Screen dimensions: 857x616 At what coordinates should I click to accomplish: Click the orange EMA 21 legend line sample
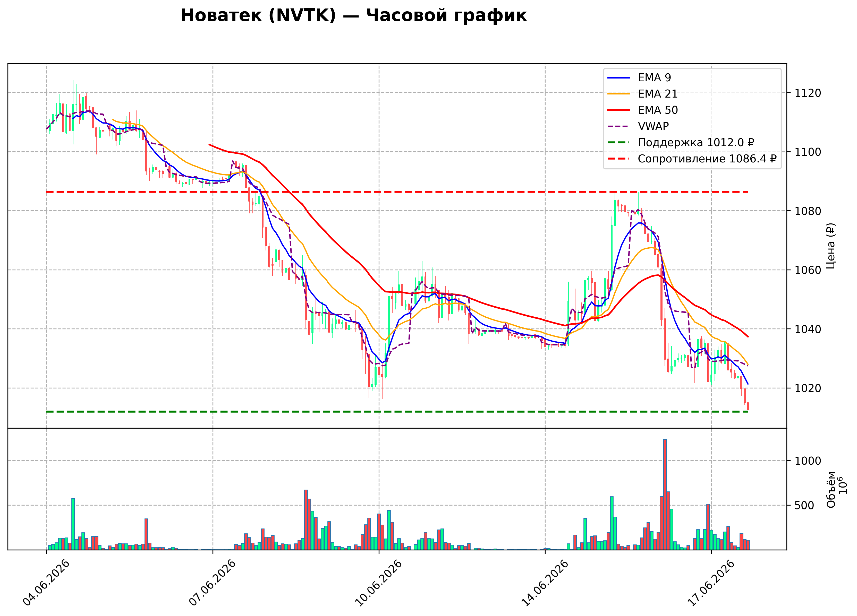pos(618,94)
